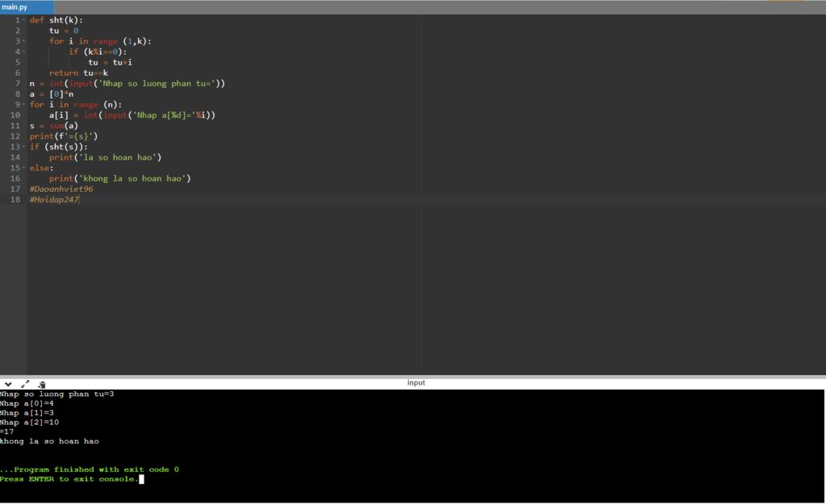Fold the for loop at line 9

coord(23,104)
